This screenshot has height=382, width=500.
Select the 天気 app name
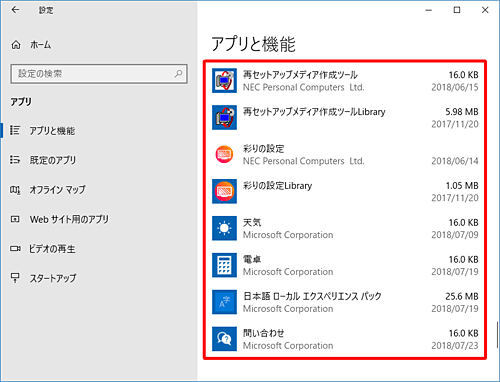click(x=252, y=222)
